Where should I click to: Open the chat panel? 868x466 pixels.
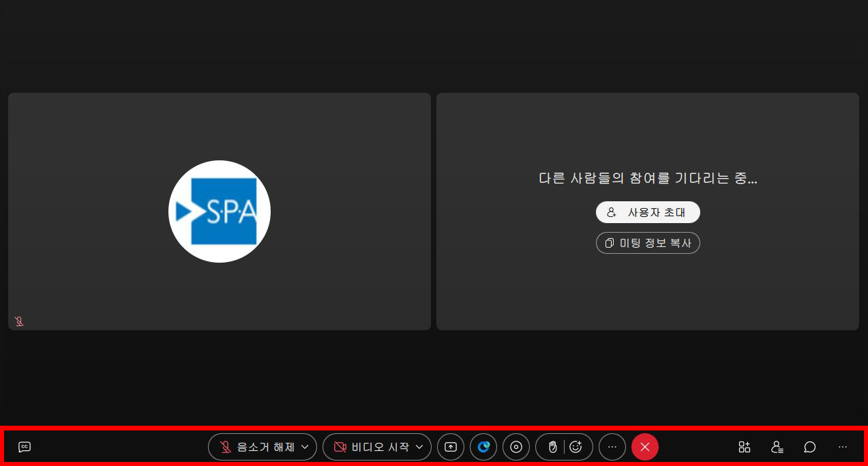point(809,447)
